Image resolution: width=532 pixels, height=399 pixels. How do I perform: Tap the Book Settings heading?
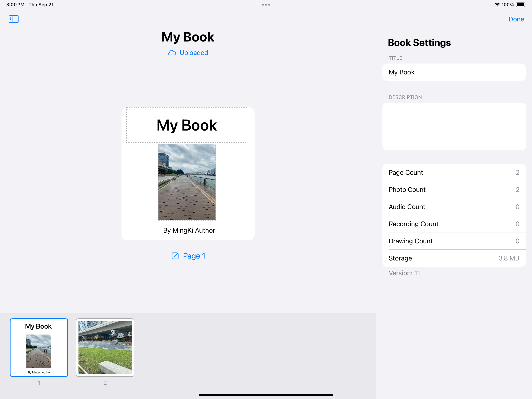pyautogui.click(x=419, y=43)
